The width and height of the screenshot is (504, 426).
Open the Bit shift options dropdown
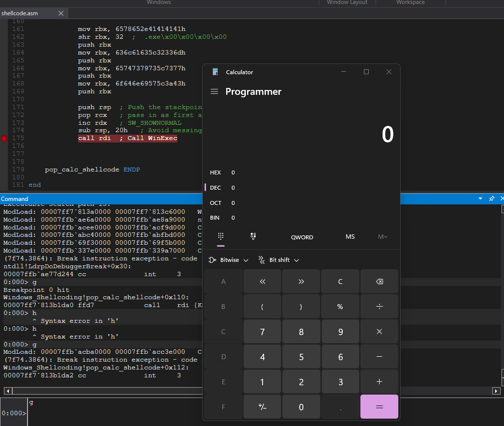coord(279,260)
